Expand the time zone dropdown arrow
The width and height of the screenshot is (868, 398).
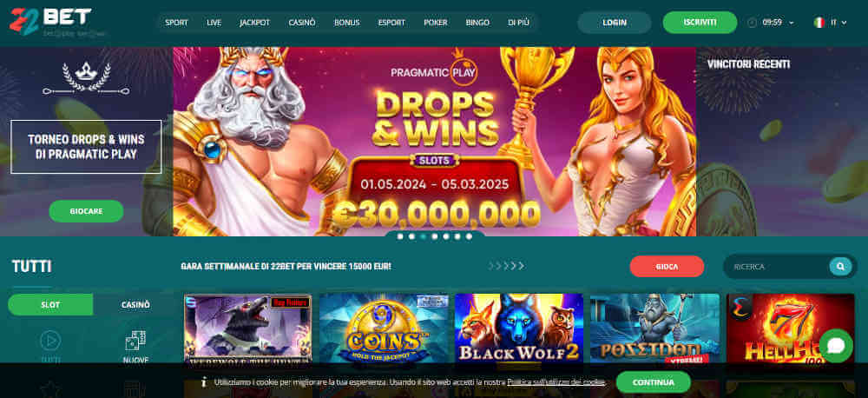pos(791,23)
